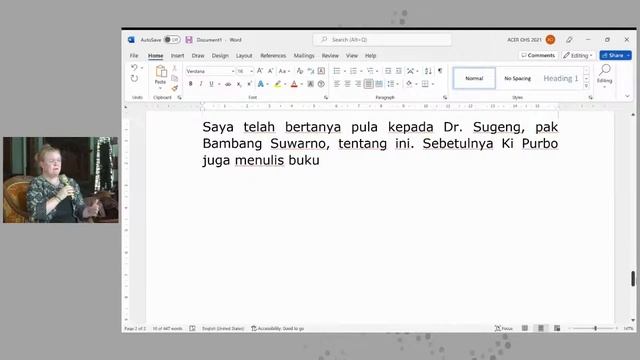The height and width of the screenshot is (360, 640).
Task: Apply Text Effects glowing A
Action: [260, 84]
